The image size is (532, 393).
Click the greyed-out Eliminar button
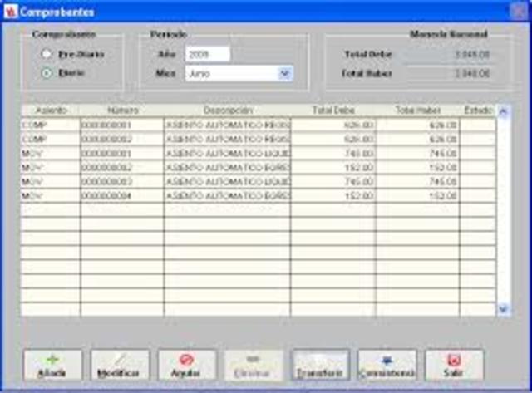tap(253, 365)
